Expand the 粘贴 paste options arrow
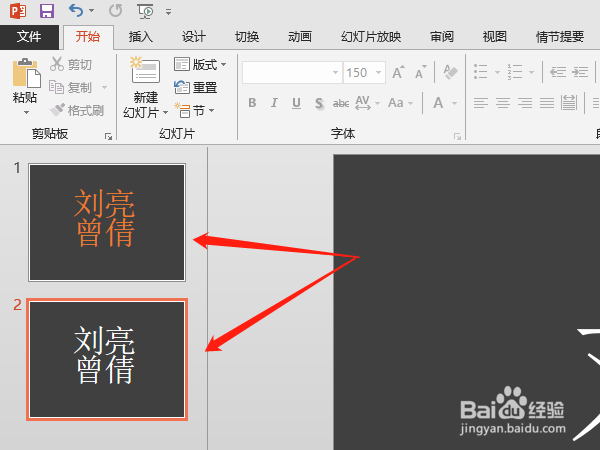Screen dimensions: 600x450 tap(26, 112)
